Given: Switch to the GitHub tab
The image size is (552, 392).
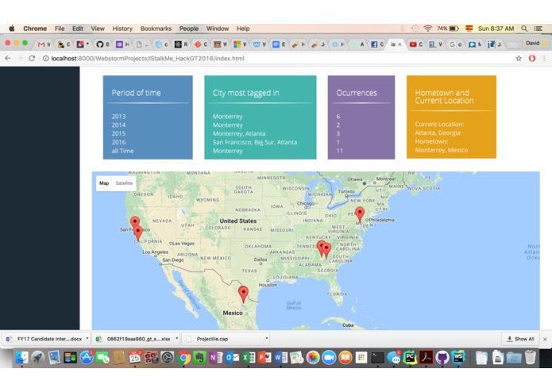Looking at the screenshot, I should (x=102, y=44).
